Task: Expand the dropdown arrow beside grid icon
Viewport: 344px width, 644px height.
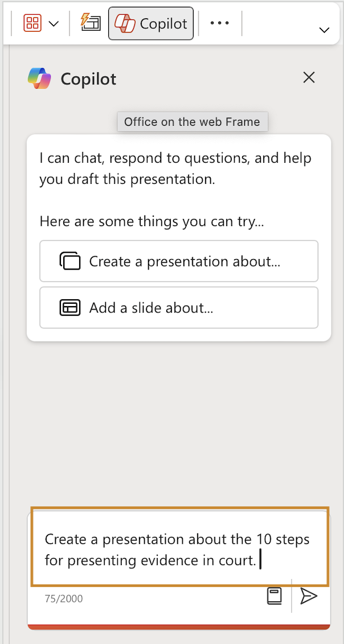Action: 54,23
